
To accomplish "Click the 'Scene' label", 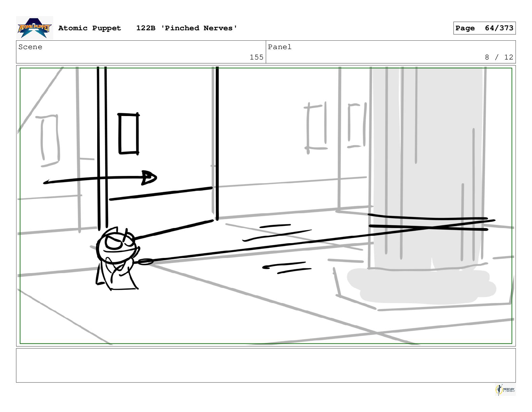I will click(30, 47).
